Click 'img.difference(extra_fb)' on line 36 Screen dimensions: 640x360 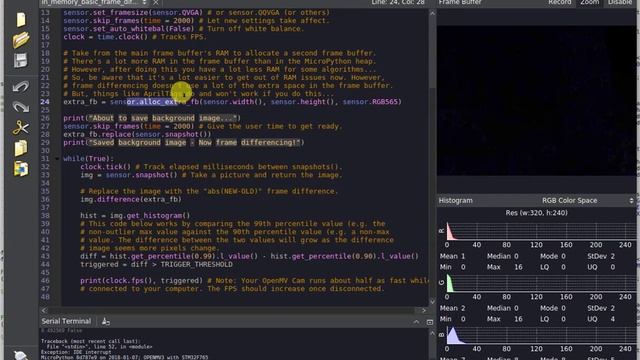pos(131,199)
